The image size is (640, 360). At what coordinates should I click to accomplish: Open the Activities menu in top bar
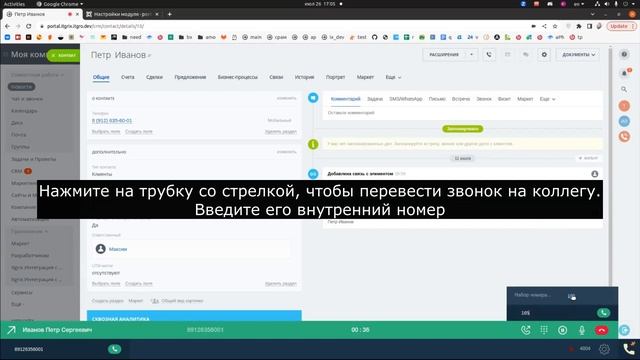pyautogui.click(x=14, y=4)
